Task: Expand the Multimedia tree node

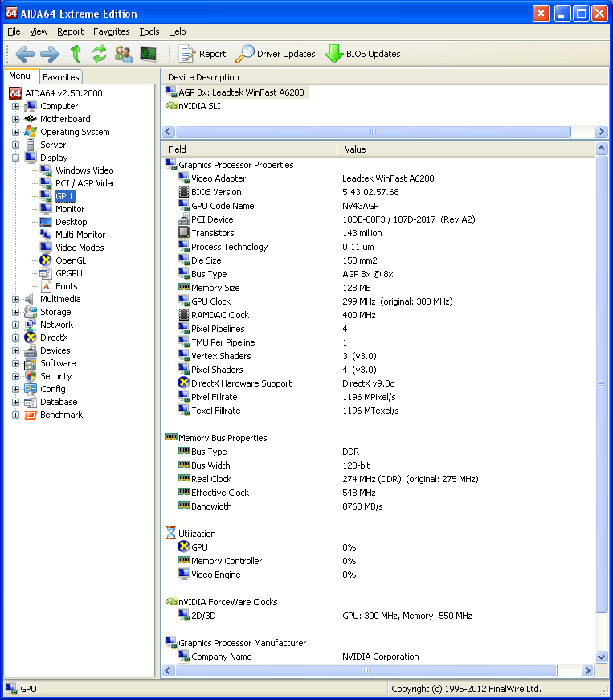Action: click(x=15, y=299)
